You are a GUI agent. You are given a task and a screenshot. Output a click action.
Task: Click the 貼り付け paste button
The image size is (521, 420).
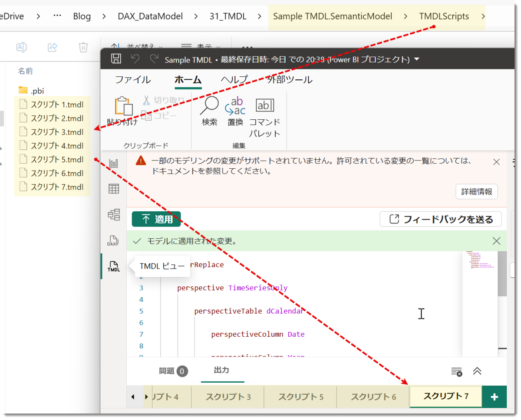(122, 111)
